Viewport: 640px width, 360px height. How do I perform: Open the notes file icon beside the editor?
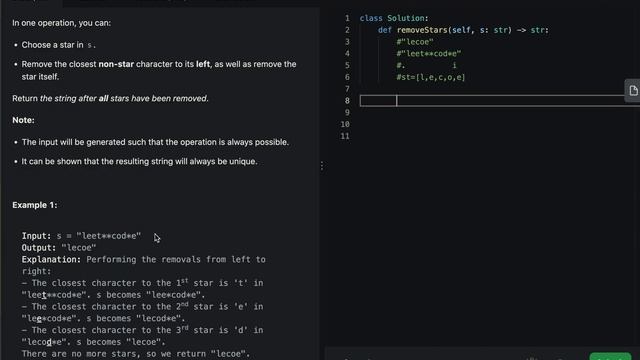pos(633,90)
